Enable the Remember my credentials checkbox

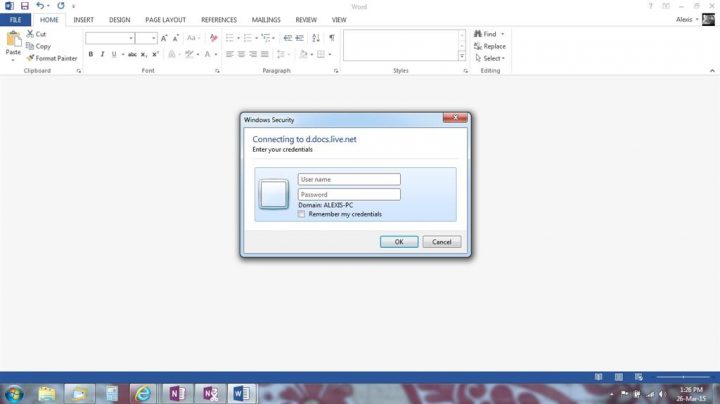pyautogui.click(x=302, y=214)
